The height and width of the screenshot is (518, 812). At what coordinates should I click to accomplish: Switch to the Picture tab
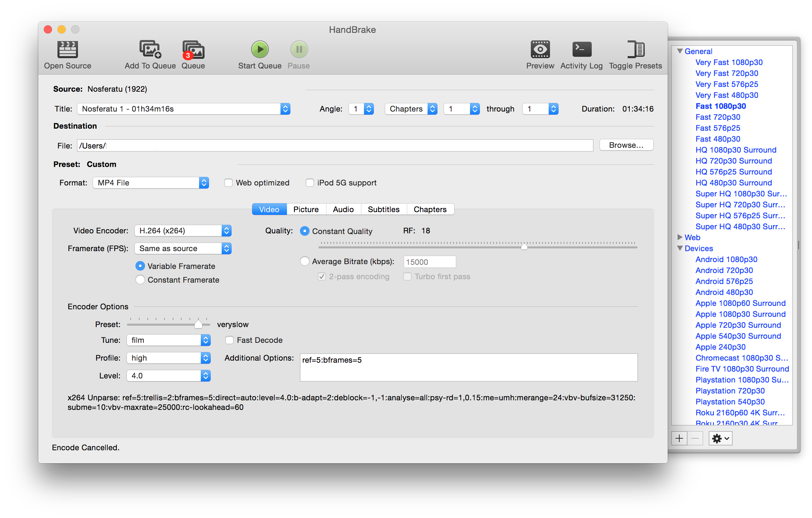(306, 209)
